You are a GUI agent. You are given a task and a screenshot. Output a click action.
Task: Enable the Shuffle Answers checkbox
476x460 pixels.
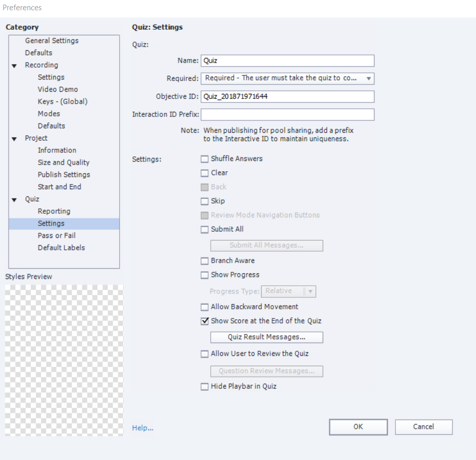(x=205, y=159)
